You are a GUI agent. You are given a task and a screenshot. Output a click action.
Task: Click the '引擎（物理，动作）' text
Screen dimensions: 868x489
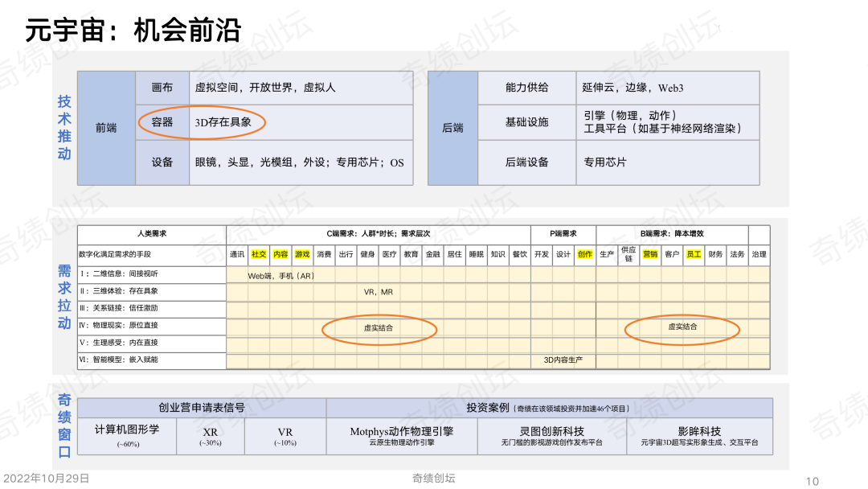(631, 115)
